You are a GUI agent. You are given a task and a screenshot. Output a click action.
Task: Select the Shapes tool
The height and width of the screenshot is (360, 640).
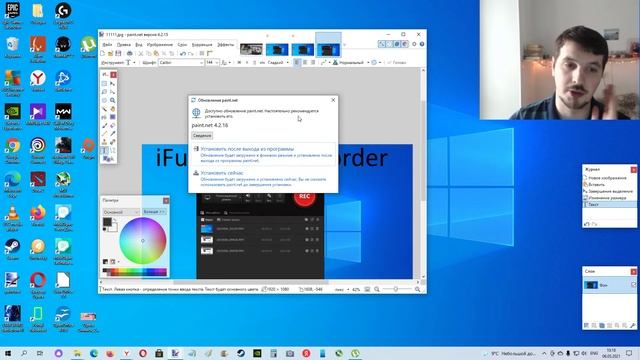[x=108, y=159]
